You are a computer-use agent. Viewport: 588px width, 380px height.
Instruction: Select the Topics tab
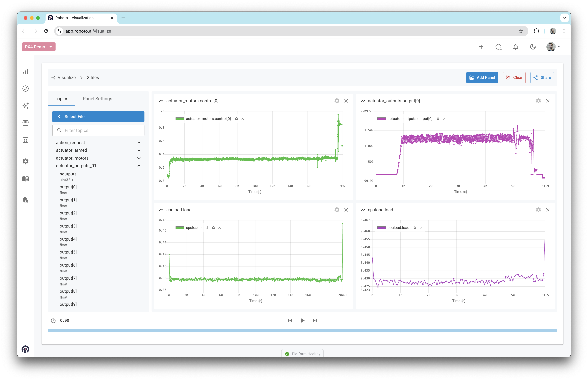tap(61, 99)
